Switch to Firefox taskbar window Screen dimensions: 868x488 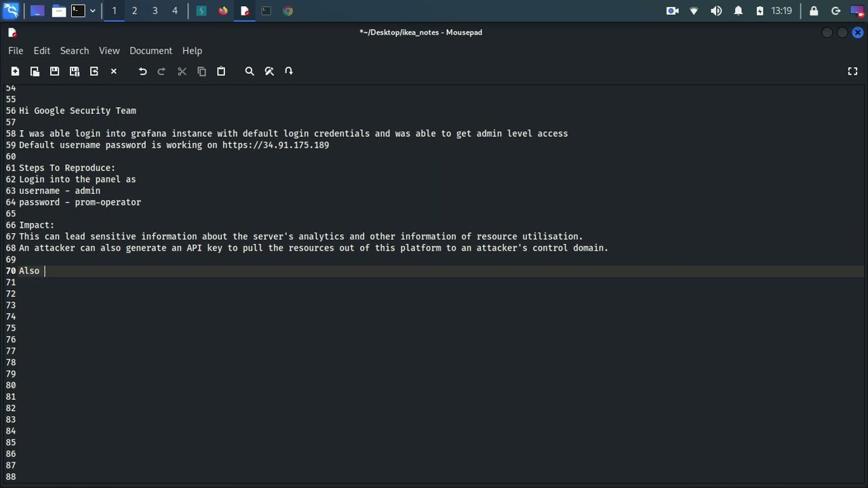[x=223, y=11]
